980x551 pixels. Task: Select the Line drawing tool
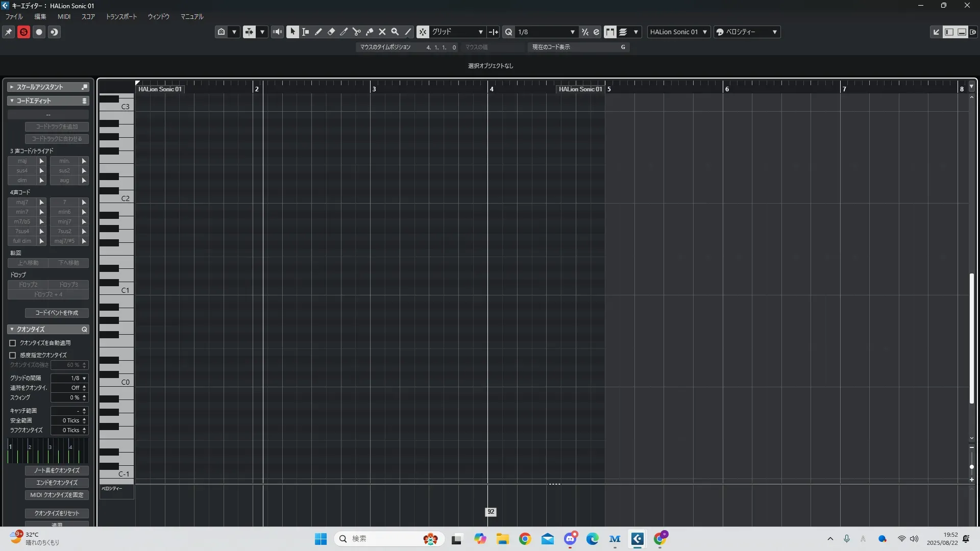coord(408,32)
